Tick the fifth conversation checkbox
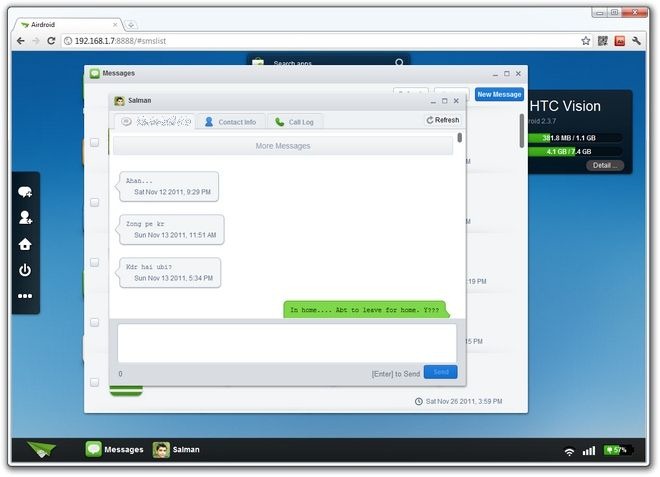 coord(95,382)
